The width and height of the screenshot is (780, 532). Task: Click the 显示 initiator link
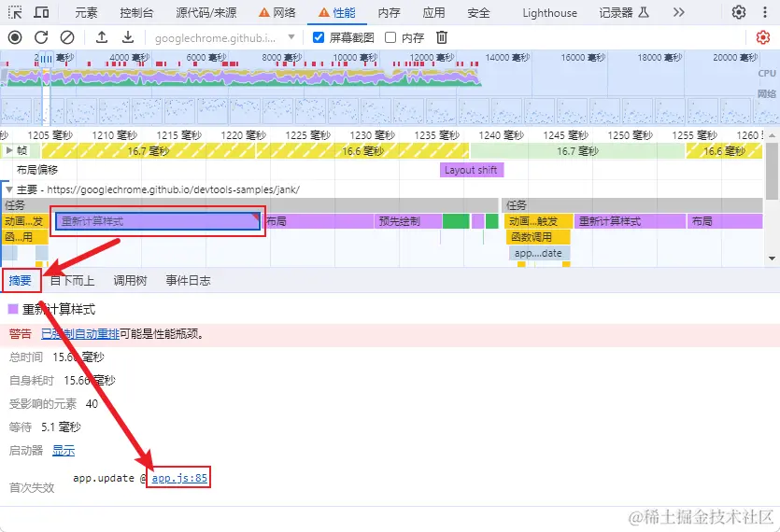pyautogui.click(x=64, y=451)
